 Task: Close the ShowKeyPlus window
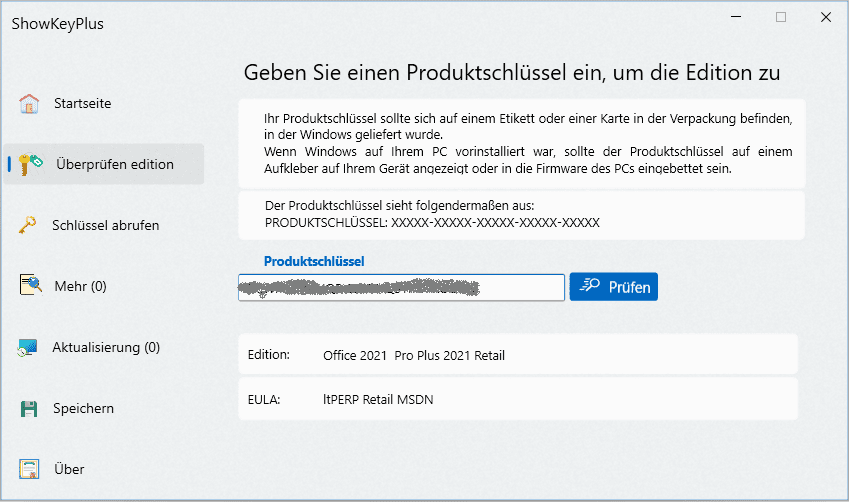click(826, 17)
